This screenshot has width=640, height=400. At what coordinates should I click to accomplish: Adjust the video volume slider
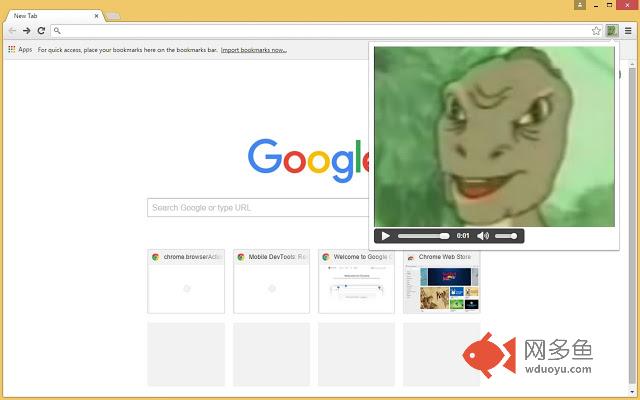point(506,236)
